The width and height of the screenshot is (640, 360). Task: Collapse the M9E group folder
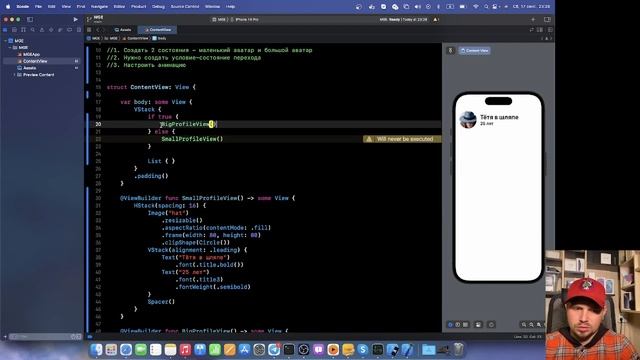pos(10,47)
